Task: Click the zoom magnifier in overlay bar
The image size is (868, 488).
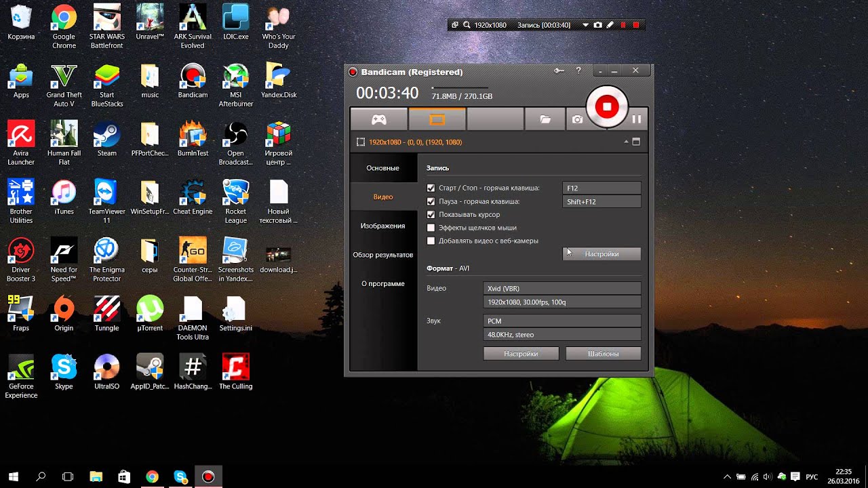Action: pyautogui.click(x=467, y=25)
